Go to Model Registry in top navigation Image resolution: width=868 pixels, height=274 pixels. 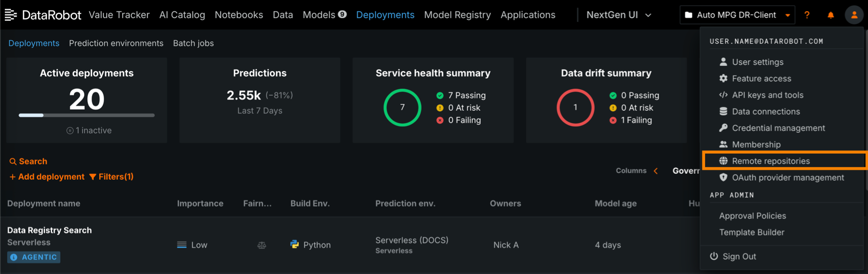click(x=457, y=15)
